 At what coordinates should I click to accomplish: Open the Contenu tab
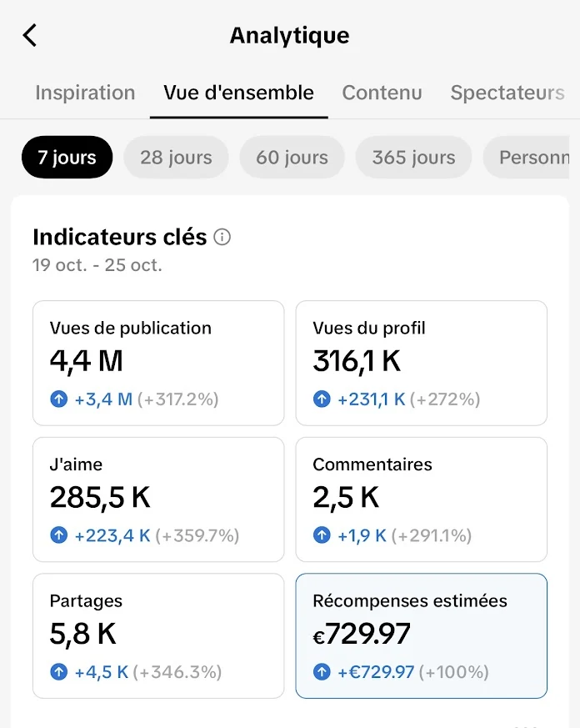(x=382, y=93)
